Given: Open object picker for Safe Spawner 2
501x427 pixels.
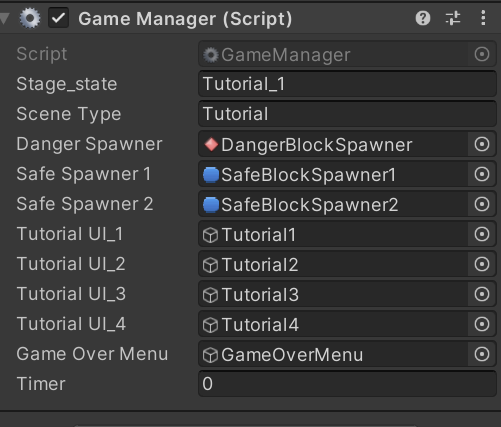Looking at the screenshot, I should tap(482, 204).
